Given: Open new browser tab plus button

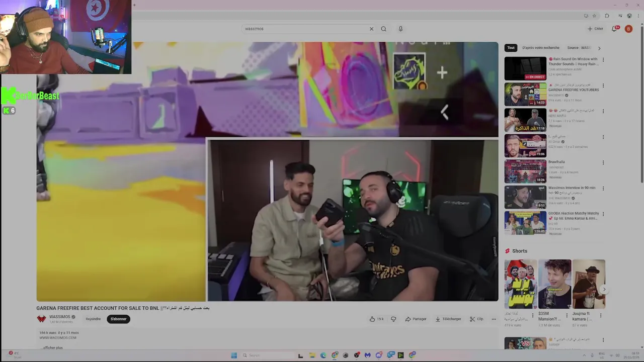Looking at the screenshot, I should click(x=134, y=5).
